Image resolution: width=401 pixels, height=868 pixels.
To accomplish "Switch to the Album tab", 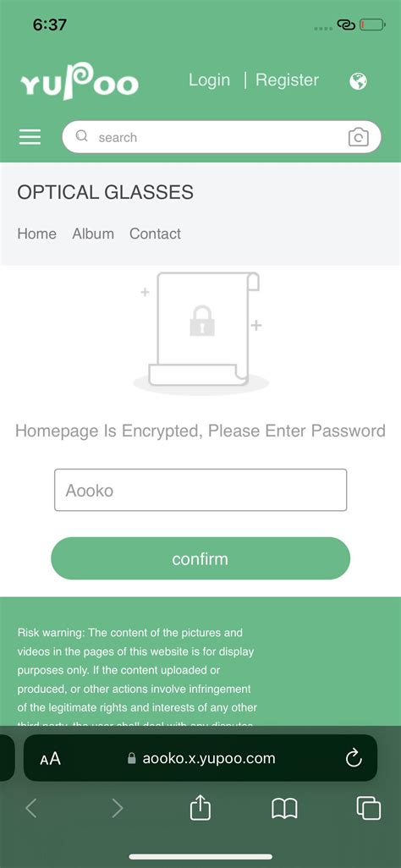I will [93, 233].
